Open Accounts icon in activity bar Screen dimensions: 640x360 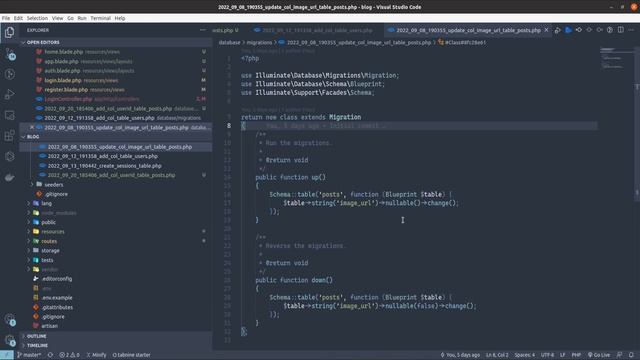click(10, 319)
